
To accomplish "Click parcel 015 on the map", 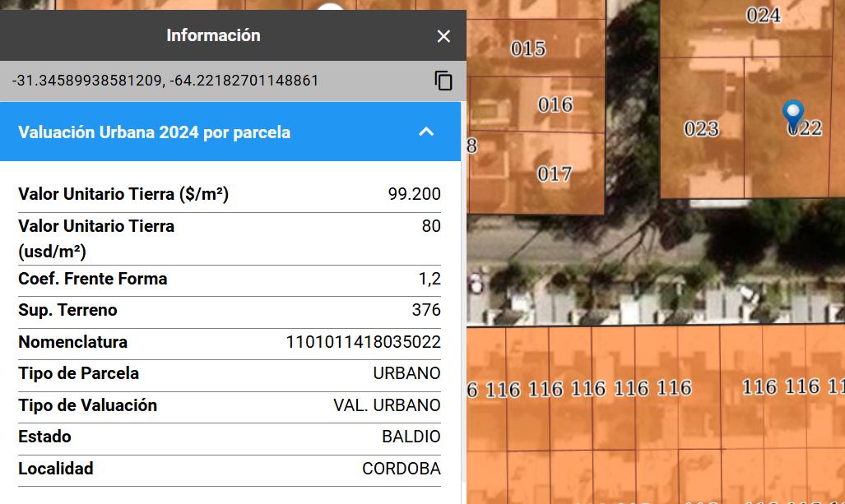I will click(528, 49).
